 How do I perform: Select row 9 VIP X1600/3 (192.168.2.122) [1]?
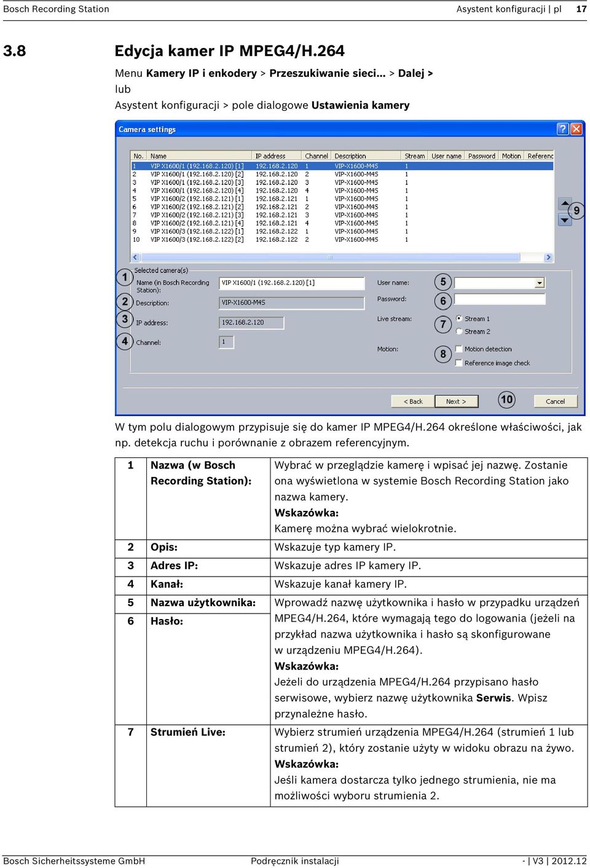[342, 232]
